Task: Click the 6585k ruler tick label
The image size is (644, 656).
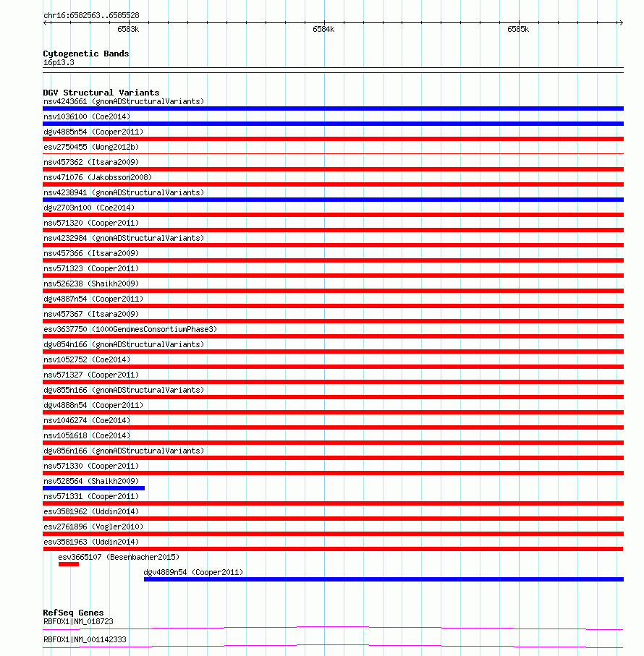Action: tap(518, 29)
